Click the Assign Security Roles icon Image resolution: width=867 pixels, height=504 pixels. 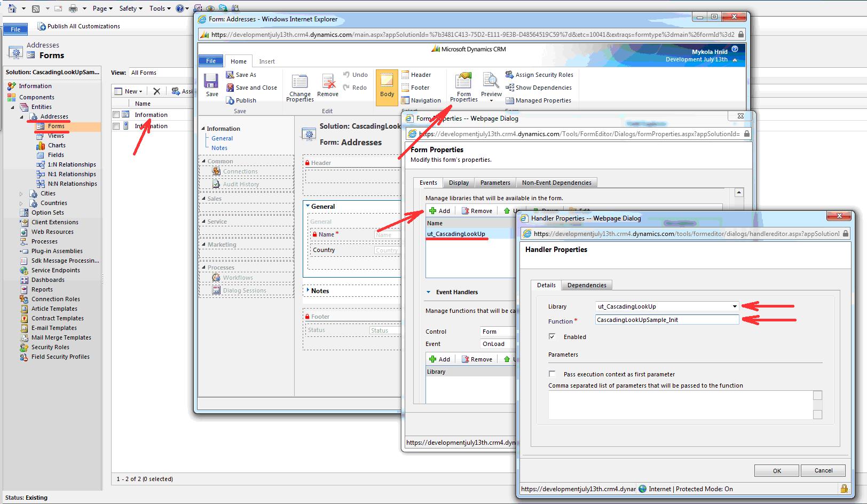pyautogui.click(x=508, y=75)
